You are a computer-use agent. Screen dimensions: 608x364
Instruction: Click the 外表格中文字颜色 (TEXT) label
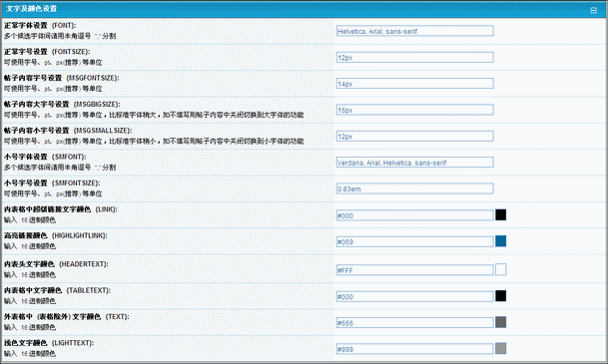point(67,317)
